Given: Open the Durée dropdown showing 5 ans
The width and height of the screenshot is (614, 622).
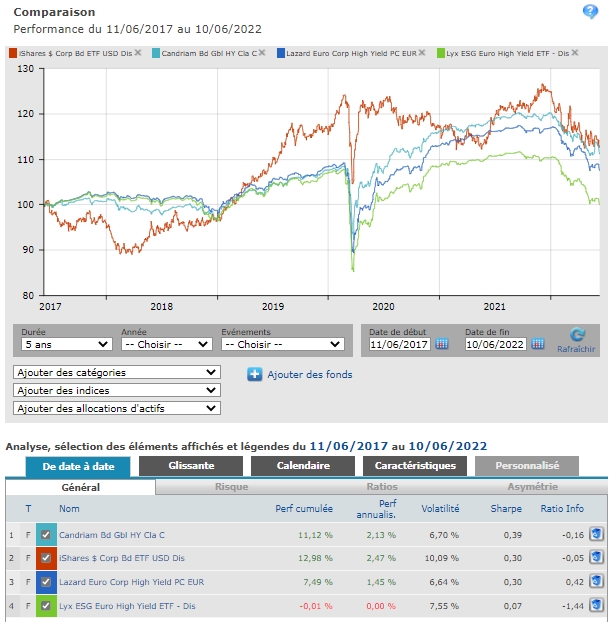Looking at the screenshot, I should click(63, 345).
